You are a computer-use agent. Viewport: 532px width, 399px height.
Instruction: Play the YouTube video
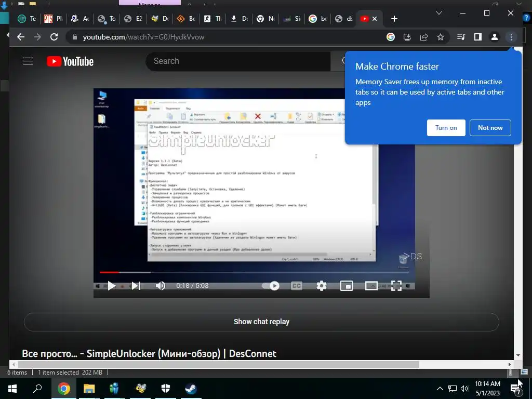pos(111,286)
